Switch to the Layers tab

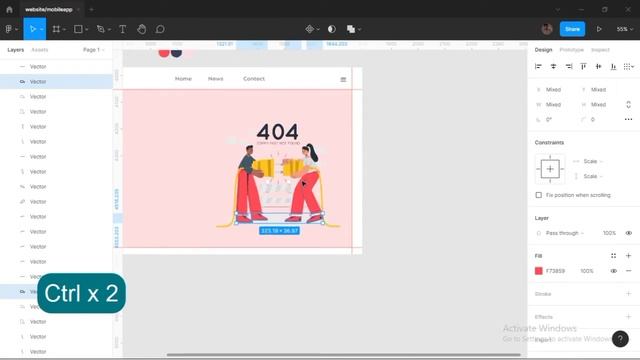click(16, 49)
